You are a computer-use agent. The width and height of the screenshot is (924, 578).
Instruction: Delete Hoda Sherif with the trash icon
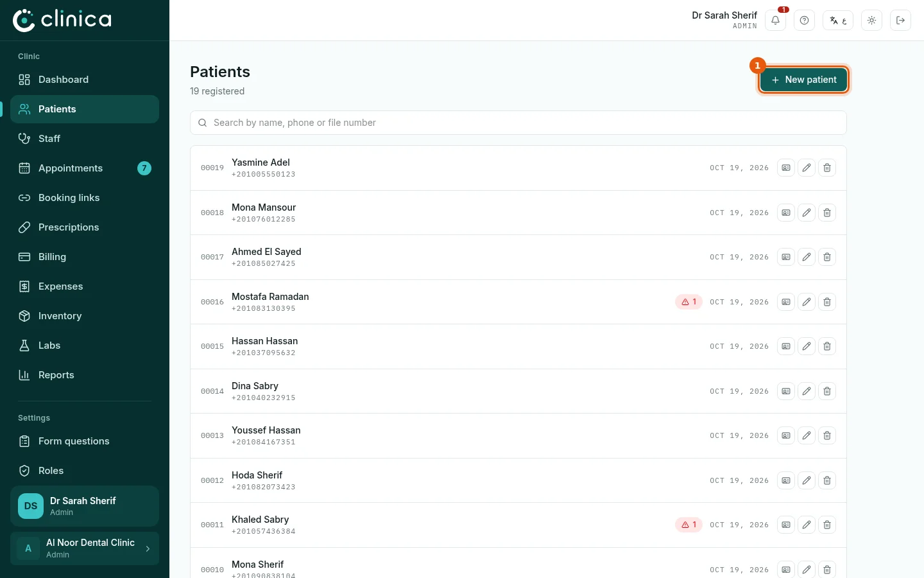tap(827, 480)
